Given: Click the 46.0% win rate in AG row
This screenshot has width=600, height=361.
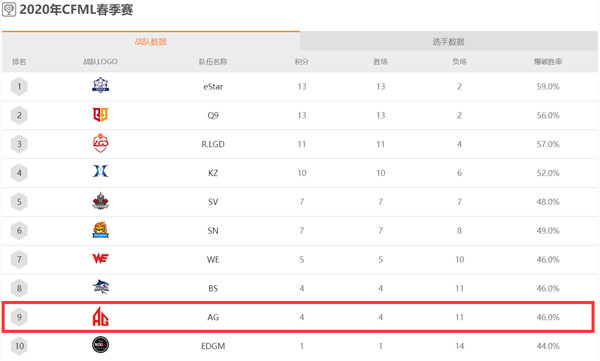Looking at the screenshot, I should [x=548, y=317].
